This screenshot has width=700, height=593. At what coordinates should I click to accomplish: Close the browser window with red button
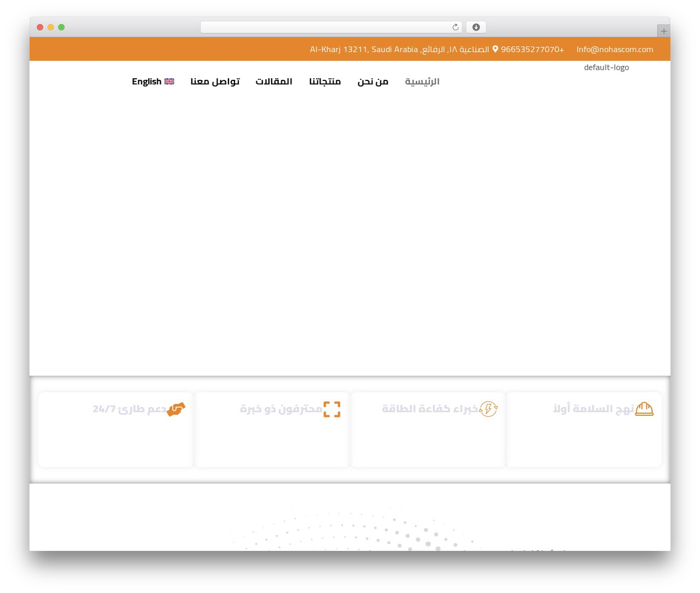tap(40, 27)
